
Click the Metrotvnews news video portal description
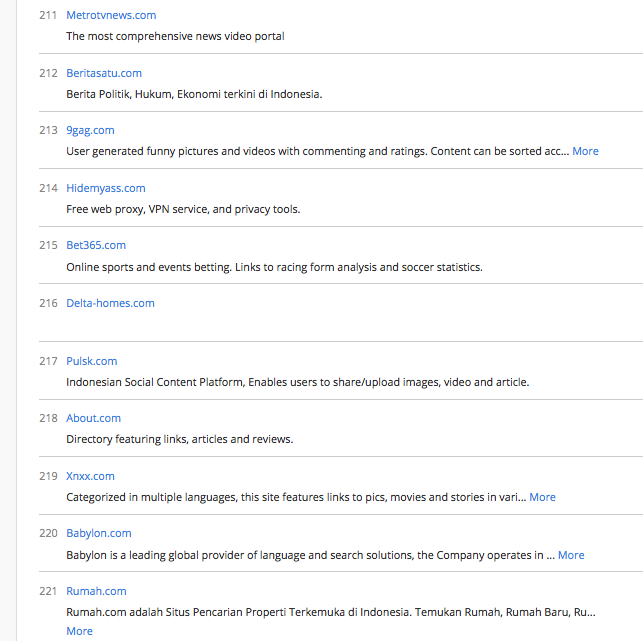[x=175, y=36]
